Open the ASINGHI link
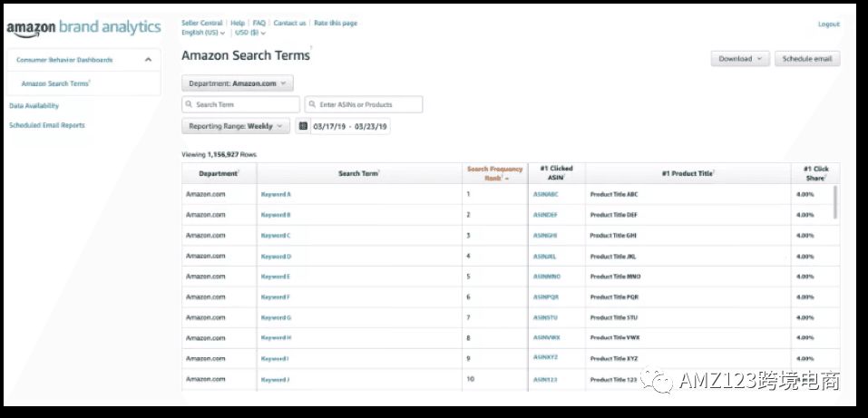Image resolution: width=868 pixels, height=418 pixels. [x=545, y=236]
